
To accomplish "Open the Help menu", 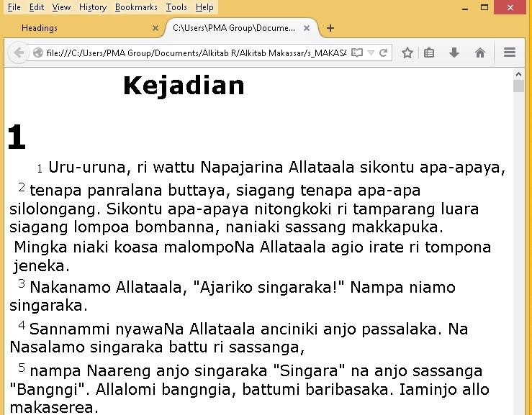I will click(204, 7).
